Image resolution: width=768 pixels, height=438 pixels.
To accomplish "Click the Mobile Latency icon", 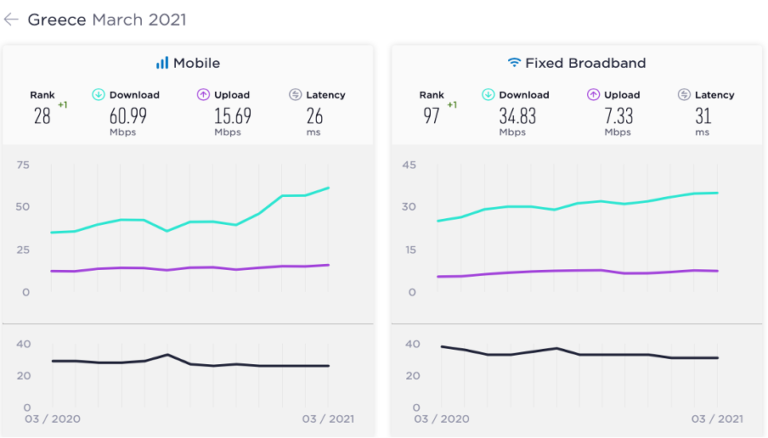I will (x=295, y=95).
